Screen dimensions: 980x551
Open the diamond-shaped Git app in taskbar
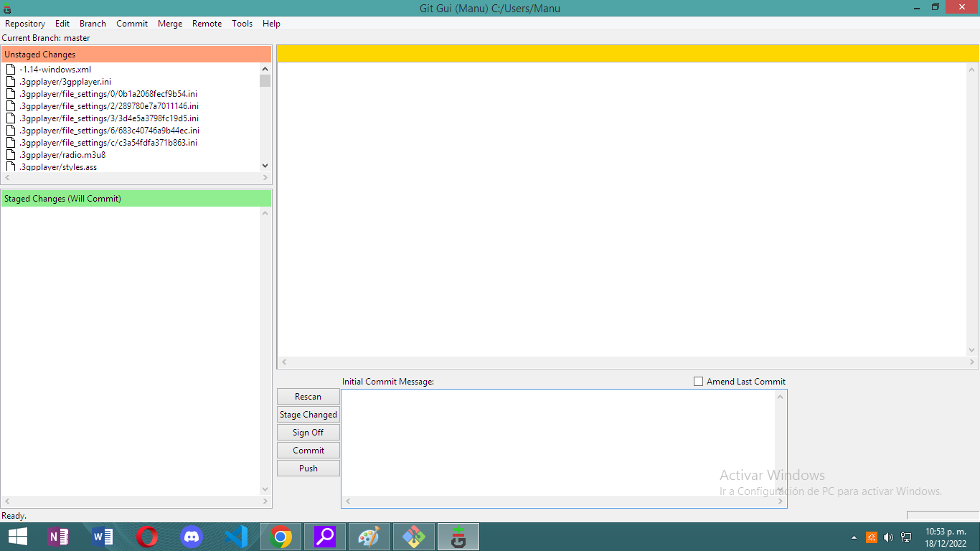coord(414,537)
